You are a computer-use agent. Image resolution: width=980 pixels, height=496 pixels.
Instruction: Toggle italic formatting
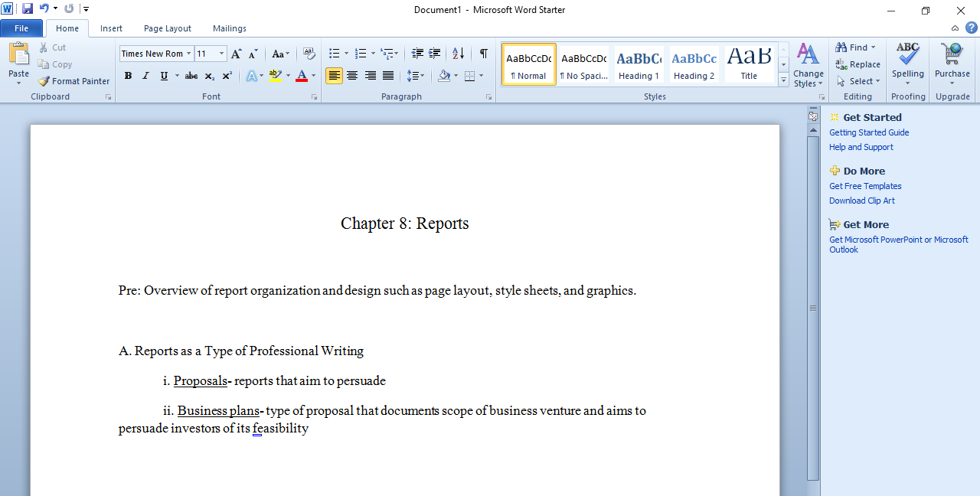click(145, 75)
